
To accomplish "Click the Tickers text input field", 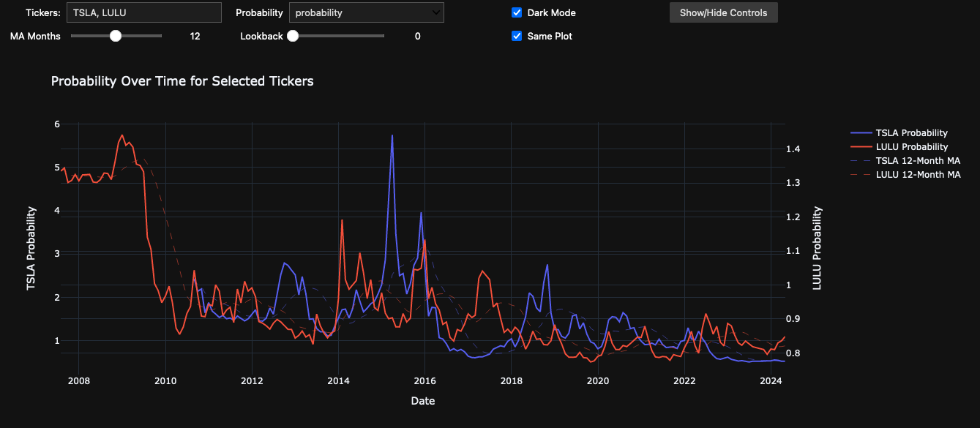I will 143,12.
